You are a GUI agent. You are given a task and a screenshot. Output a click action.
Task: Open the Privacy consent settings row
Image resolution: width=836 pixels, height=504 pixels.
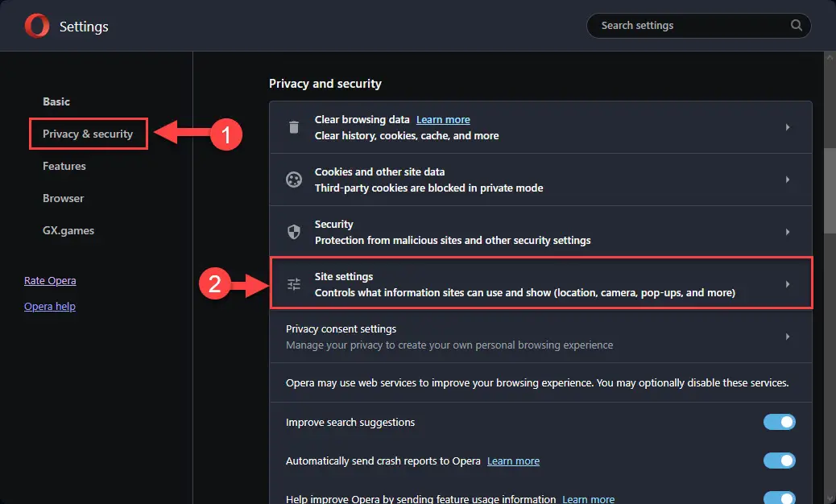point(540,337)
